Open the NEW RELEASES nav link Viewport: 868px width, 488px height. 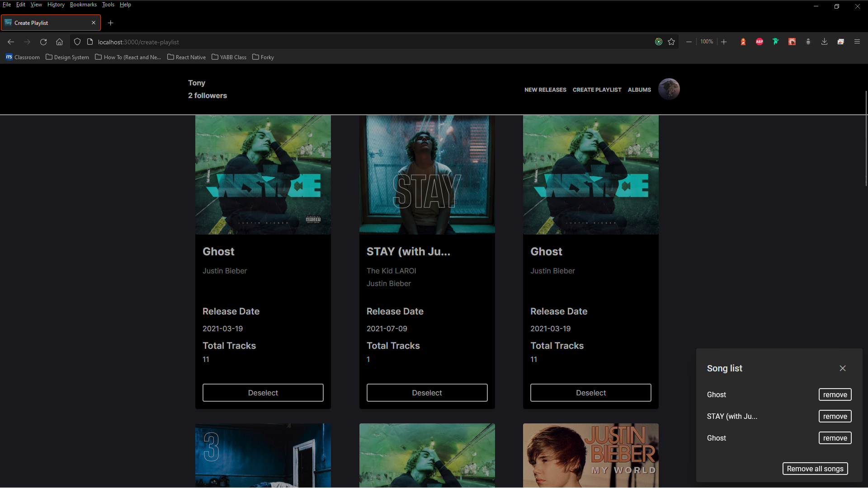coord(545,90)
